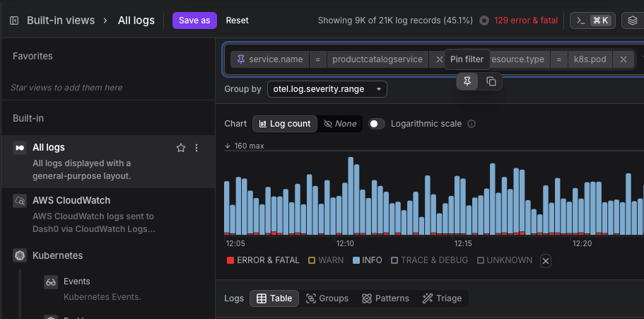
Task: Edit the resource.type filter key
Action: (x=517, y=59)
